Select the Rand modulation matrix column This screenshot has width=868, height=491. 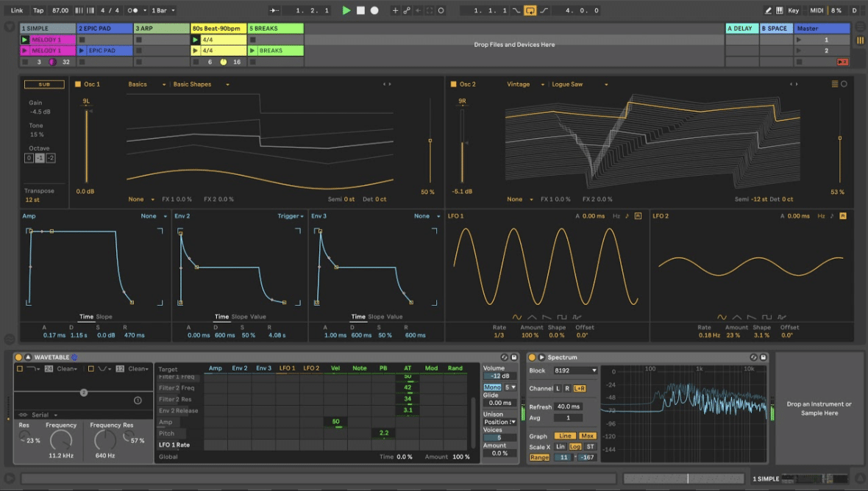tap(455, 368)
